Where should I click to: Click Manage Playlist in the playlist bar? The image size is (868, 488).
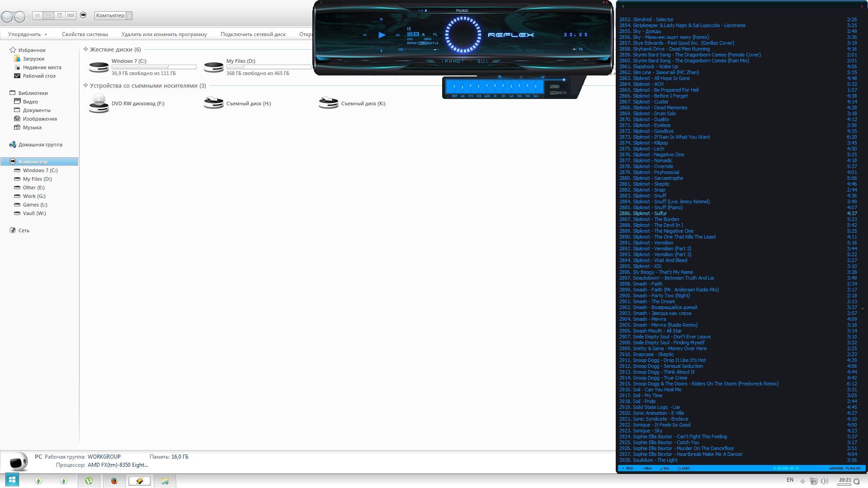pos(845,469)
